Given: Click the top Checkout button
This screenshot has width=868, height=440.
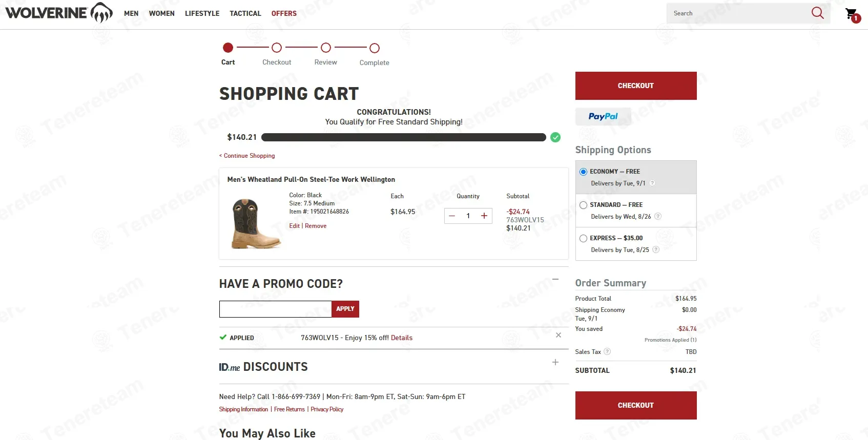Looking at the screenshot, I should click(636, 86).
